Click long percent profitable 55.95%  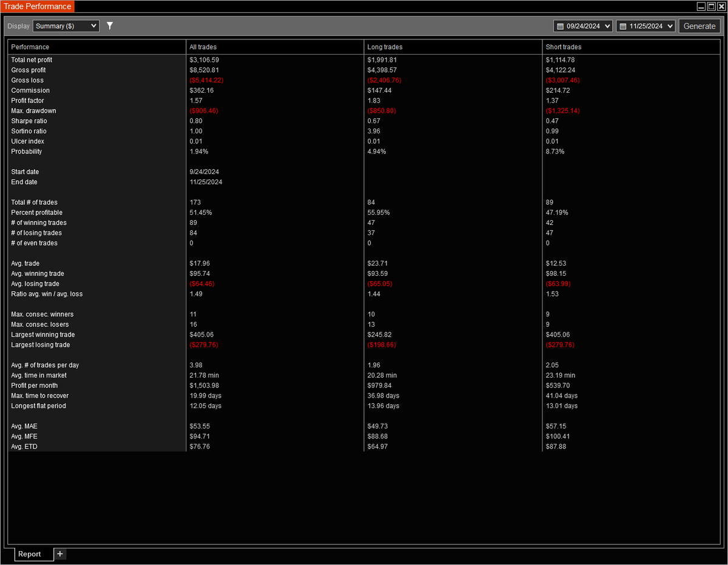(379, 213)
